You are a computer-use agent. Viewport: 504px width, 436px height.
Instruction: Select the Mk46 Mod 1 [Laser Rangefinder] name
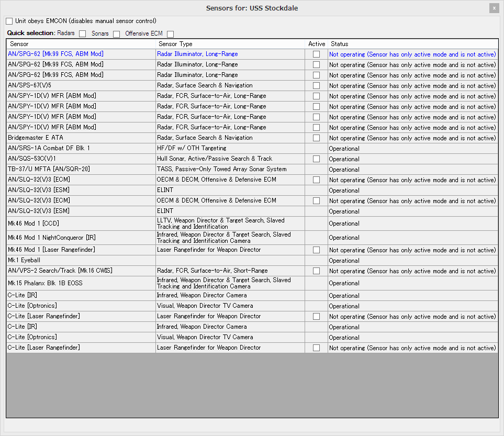pos(51,250)
